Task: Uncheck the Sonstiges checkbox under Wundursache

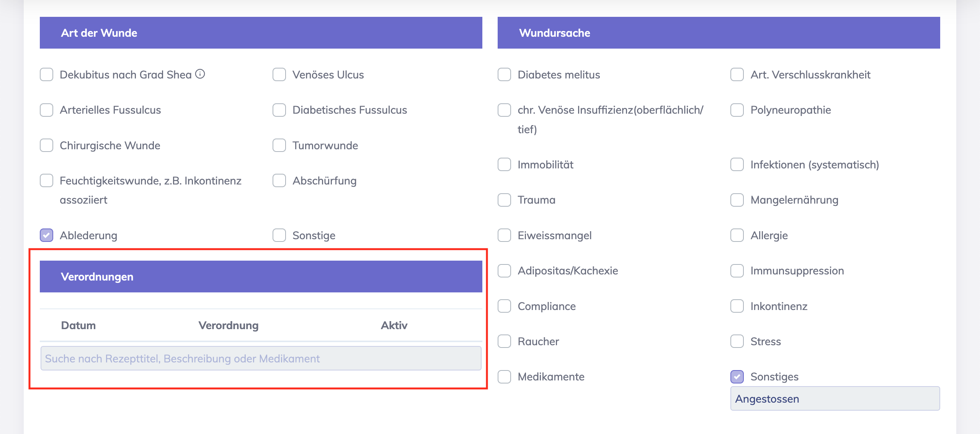Action: pyautogui.click(x=737, y=377)
